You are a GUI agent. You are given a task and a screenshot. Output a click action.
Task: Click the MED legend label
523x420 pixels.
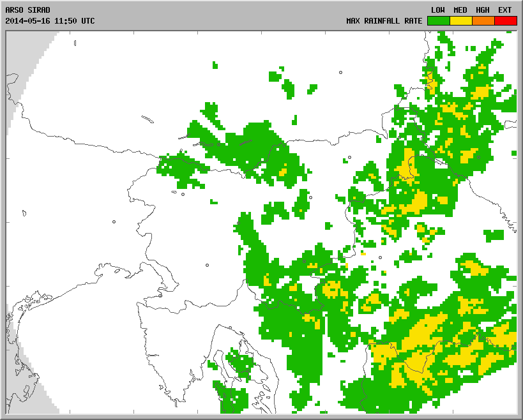point(460,10)
